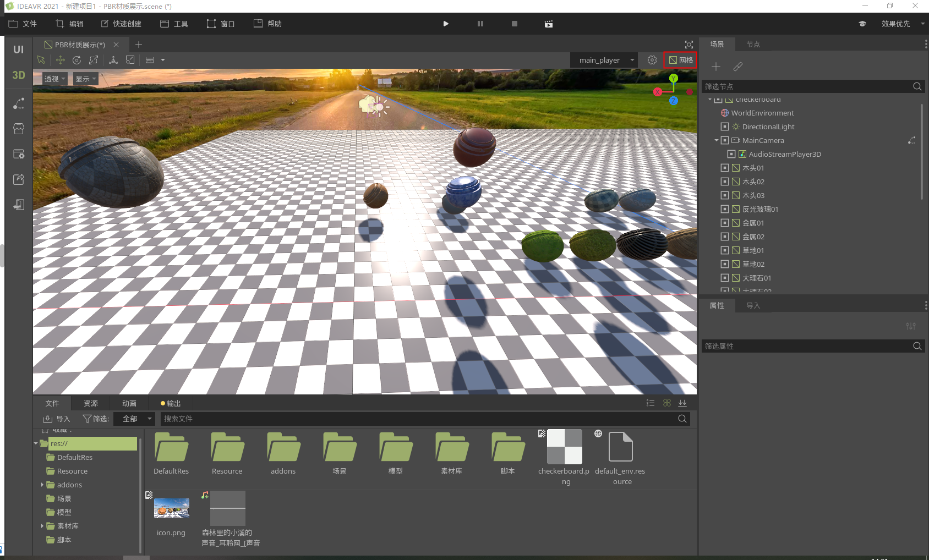The width and height of the screenshot is (929, 560).
Task: Activate the move tool in viewport toolbar
Action: click(60, 60)
